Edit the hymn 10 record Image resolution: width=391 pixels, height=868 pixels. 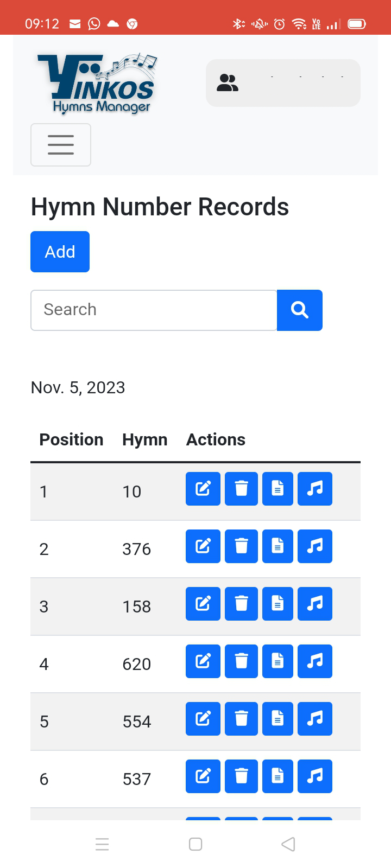tap(203, 489)
